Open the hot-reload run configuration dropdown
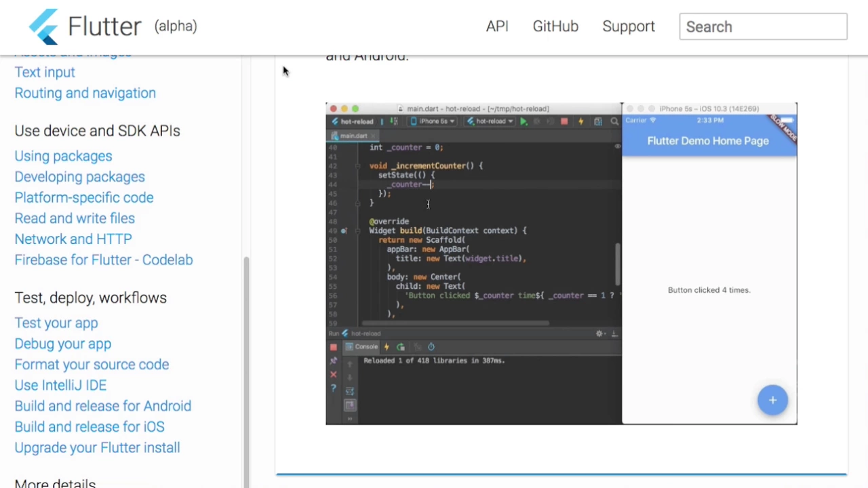868x488 pixels. 490,121
